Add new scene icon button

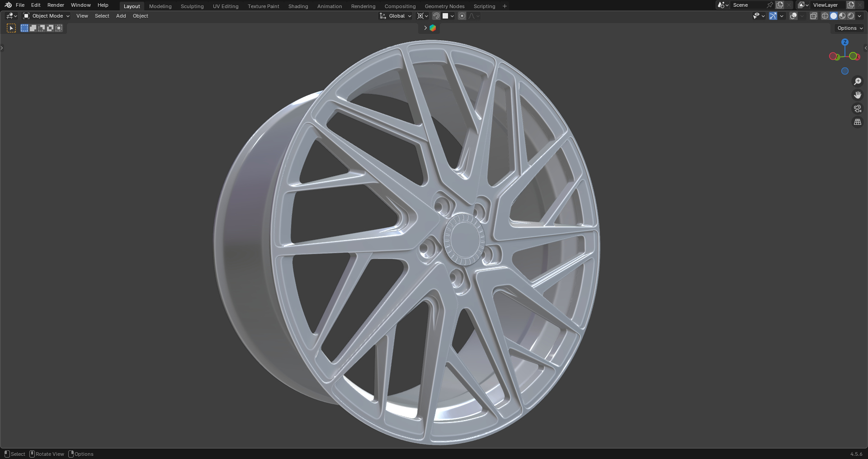[780, 5]
